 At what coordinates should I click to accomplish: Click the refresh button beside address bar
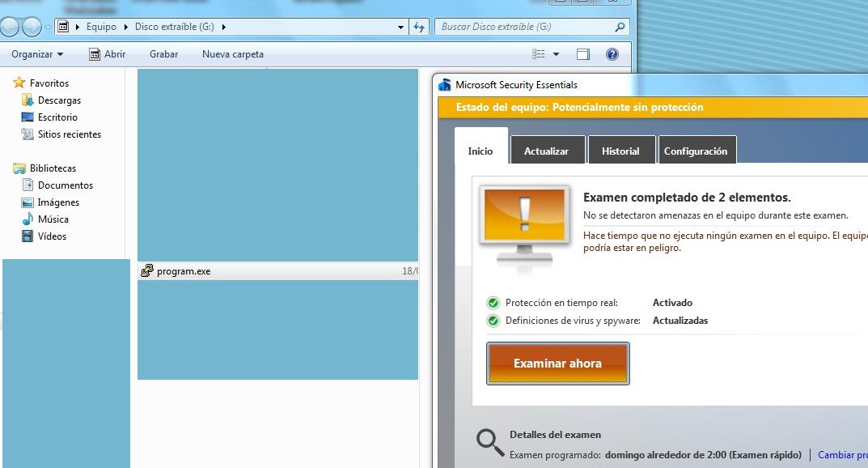click(x=419, y=27)
